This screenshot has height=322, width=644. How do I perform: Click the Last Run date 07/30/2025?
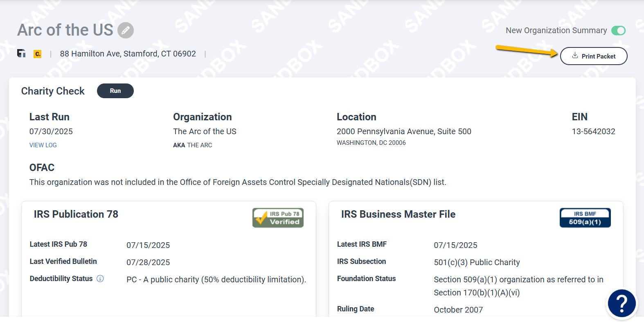(51, 131)
